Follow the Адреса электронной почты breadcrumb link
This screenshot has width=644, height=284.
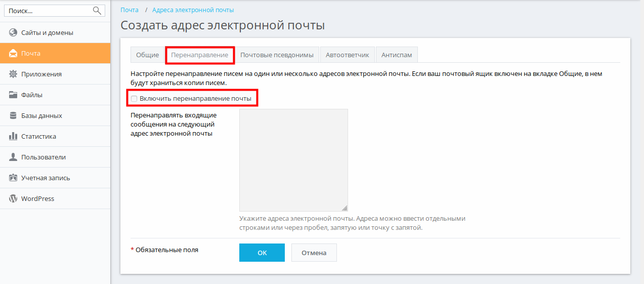tap(193, 10)
